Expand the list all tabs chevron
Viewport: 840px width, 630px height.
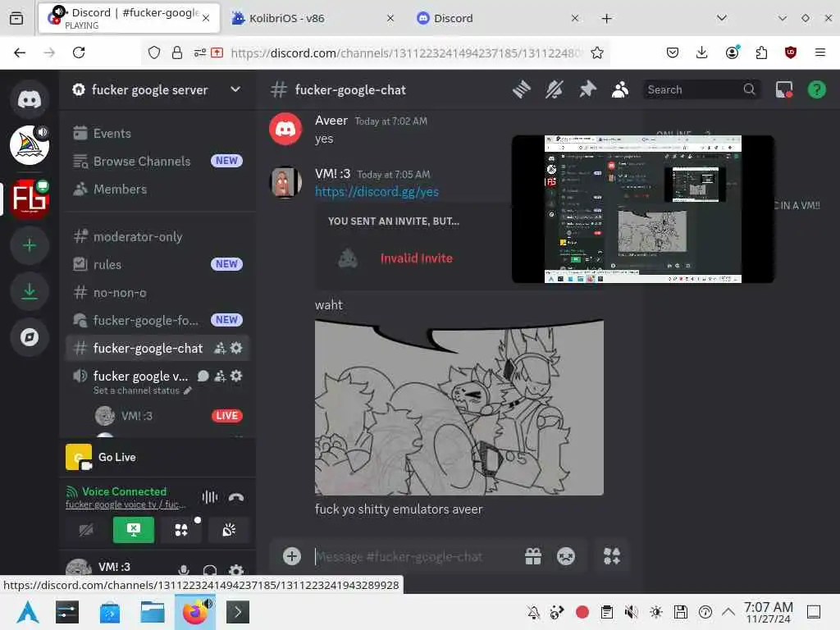pos(722,18)
